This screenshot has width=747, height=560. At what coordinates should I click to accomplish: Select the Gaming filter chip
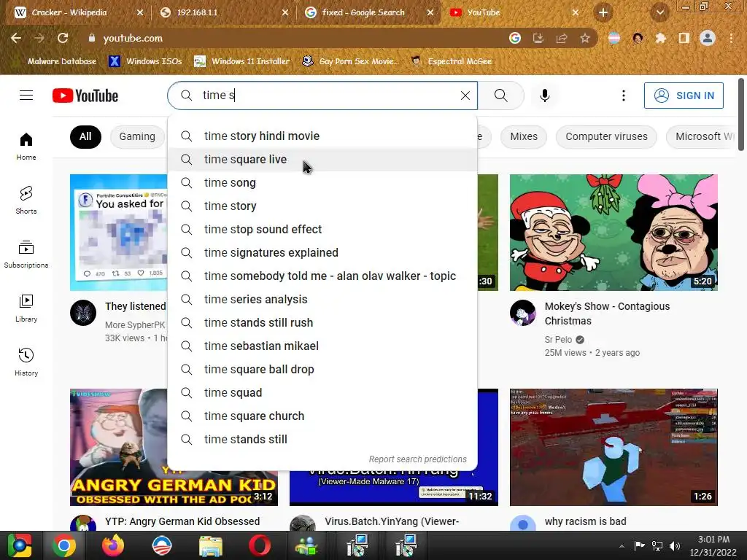(x=137, y=136)
